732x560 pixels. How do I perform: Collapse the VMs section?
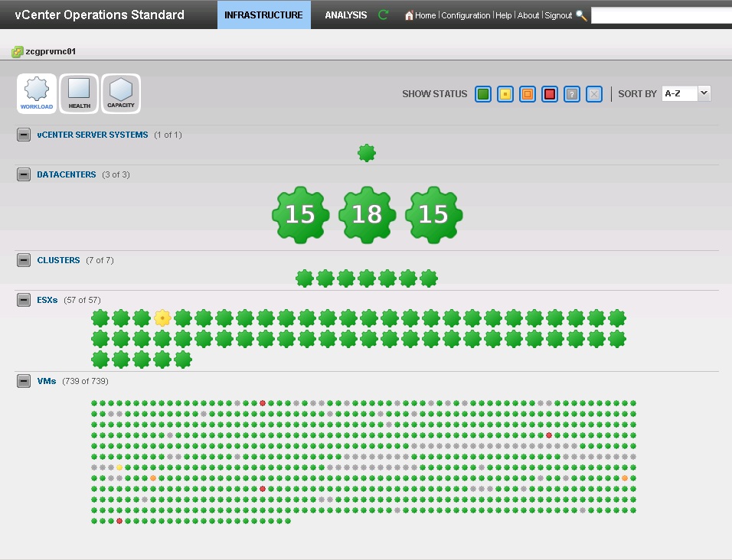pyautogui.click(x=24, y=381)
